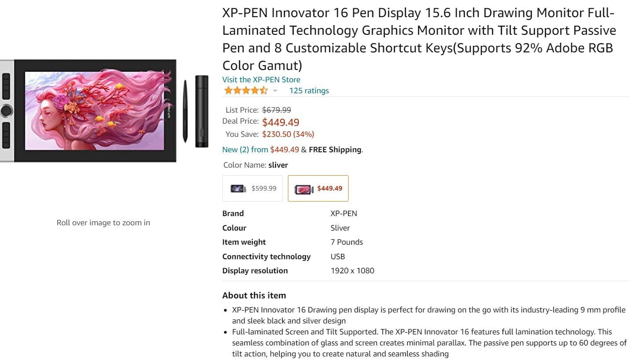The width and height of the screenshot is (644, 360).
Task: Click the product title text
Action: pos(419,39)
